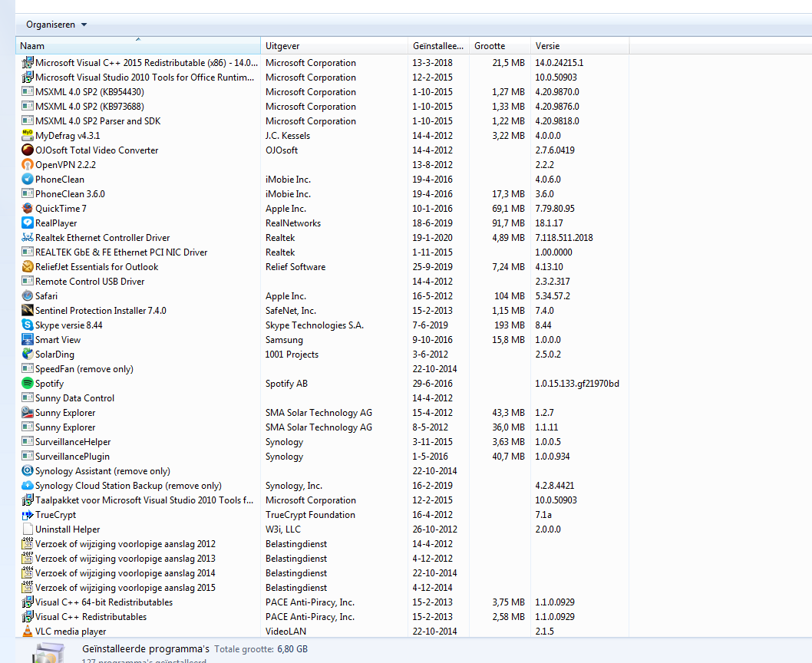812x663 pixels.
Task: Select MyDefrag v4.3.1 in the list
Action: pos(68,136)
